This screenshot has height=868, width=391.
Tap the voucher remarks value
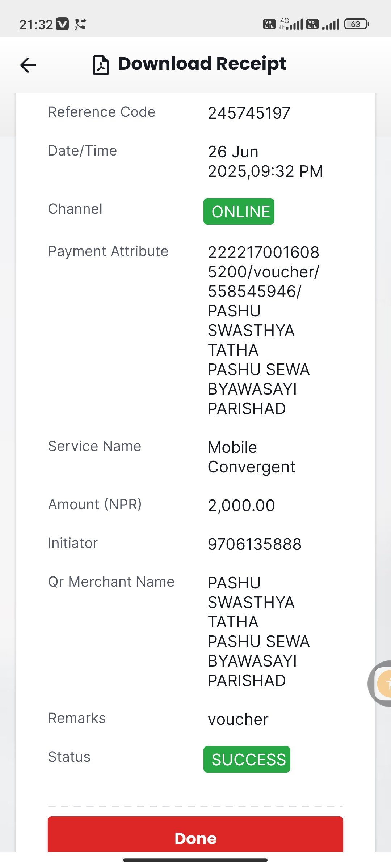point(238,719)
